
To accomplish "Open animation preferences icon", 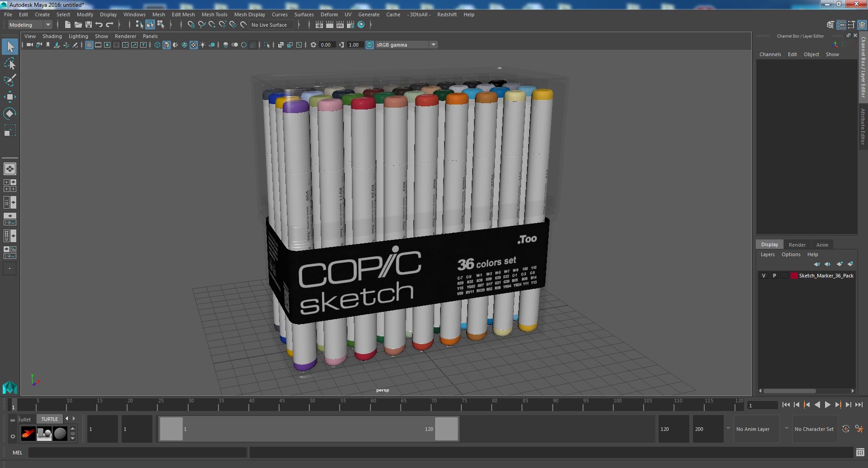I will coord(859,429).
